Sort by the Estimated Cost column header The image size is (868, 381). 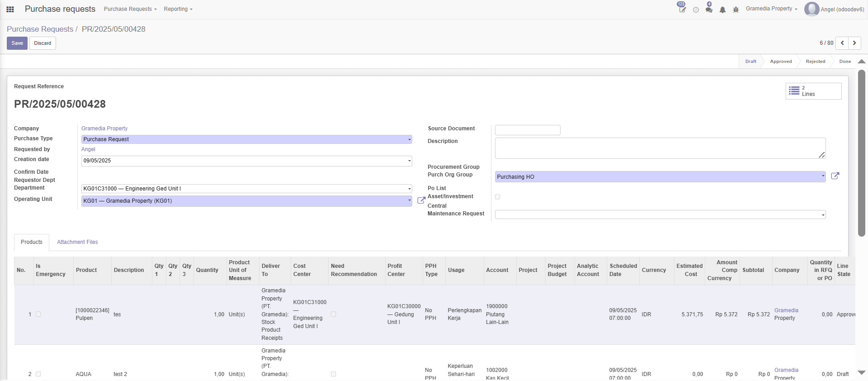pos(690,270)
